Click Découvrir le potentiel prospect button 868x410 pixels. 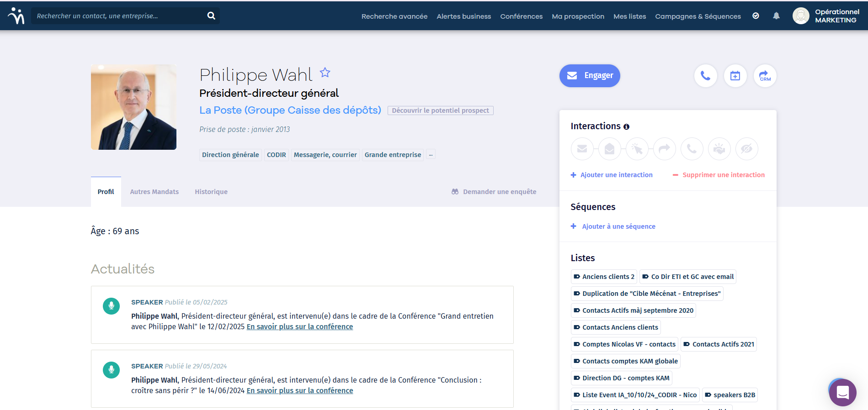click(441, 110)
